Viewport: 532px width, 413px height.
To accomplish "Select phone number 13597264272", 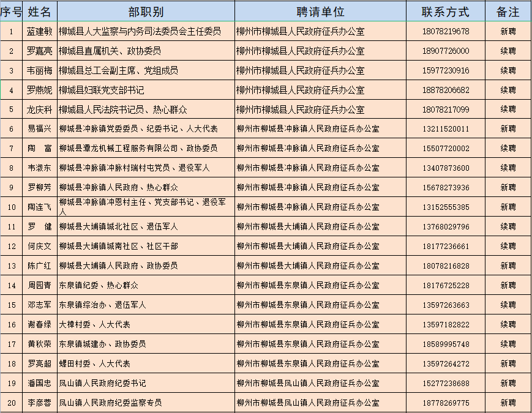I will coord(446,364).
